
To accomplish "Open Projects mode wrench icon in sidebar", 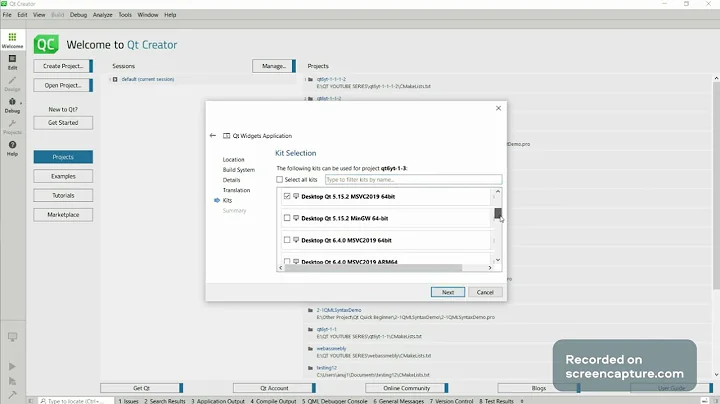I will point(12,127).
